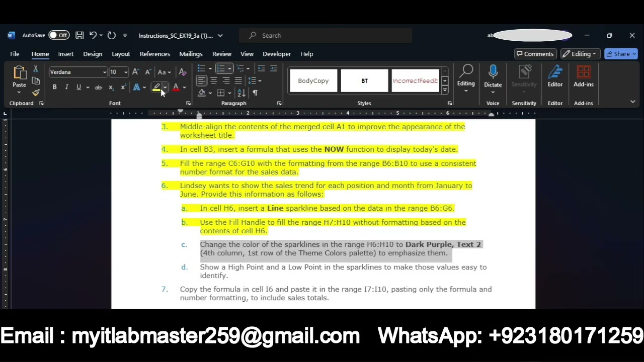This screenshot has width=644, height=362.
Task: Apply the IncorrectFeedb style
Action: pos(415,80)
